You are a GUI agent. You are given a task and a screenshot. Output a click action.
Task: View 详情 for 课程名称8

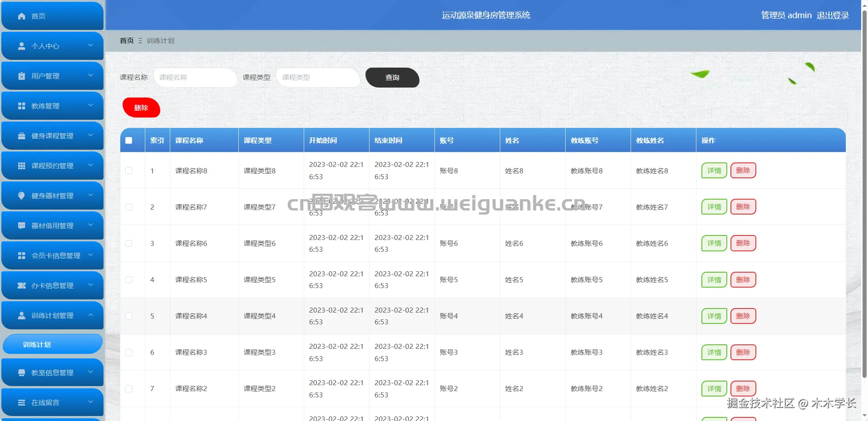(714, 171)
